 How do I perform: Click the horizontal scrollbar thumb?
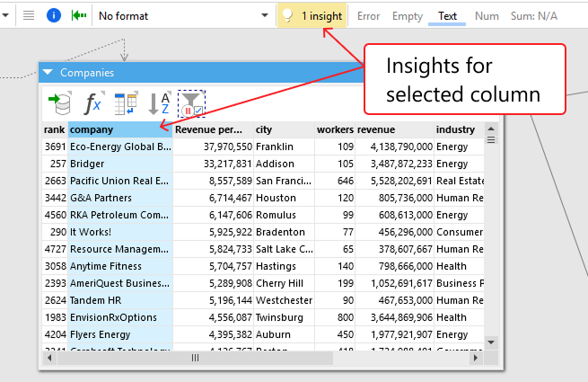coord(195,358)
